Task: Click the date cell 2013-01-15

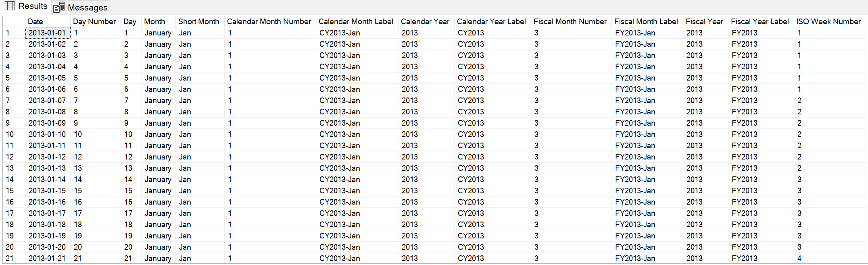Action: tap(47, 191)
